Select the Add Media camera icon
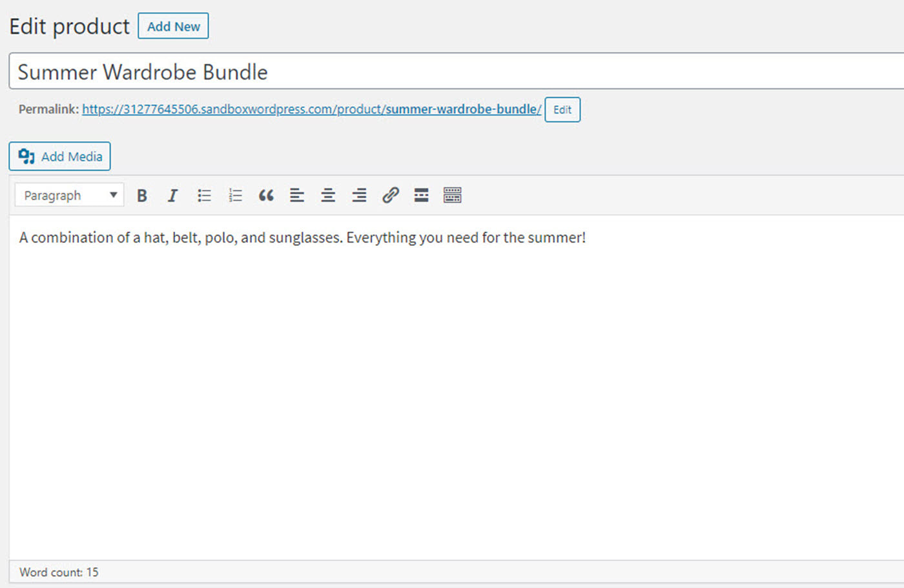Viewport: 904px width, 588px height. [x=26, y=156]
